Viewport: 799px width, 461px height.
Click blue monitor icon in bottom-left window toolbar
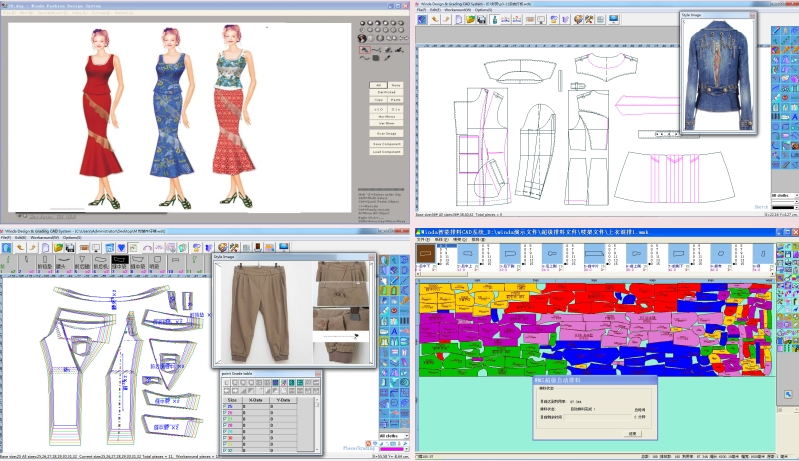(x=284, y=247)
